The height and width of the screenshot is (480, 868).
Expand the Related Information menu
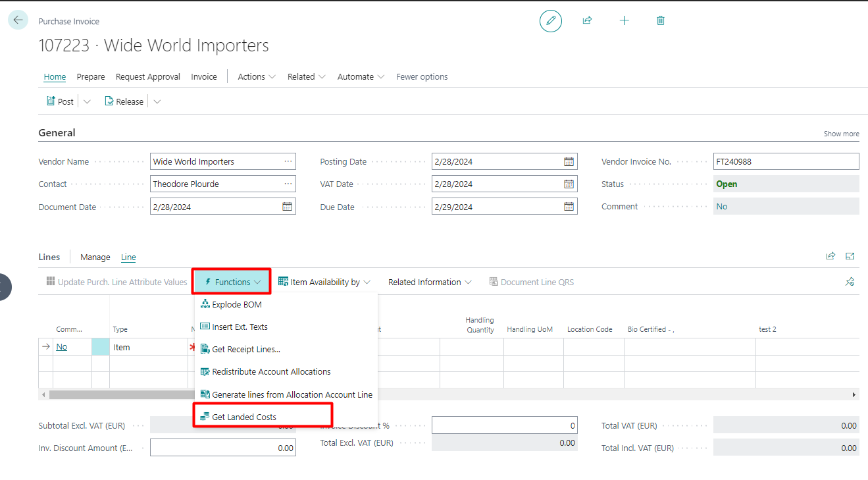point(430,282)
